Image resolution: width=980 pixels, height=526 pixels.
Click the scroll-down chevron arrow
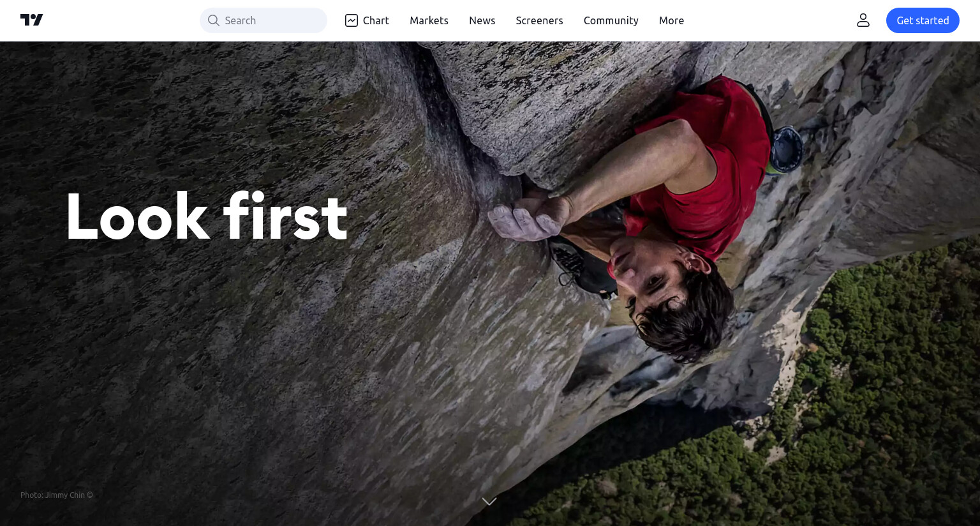pyautogui.click(x=489, y=502)
